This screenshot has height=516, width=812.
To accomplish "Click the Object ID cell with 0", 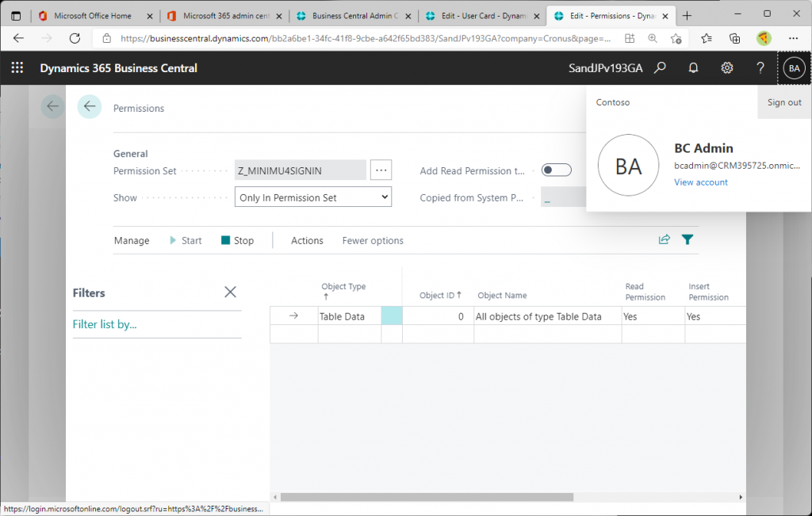I will (438, 316).
